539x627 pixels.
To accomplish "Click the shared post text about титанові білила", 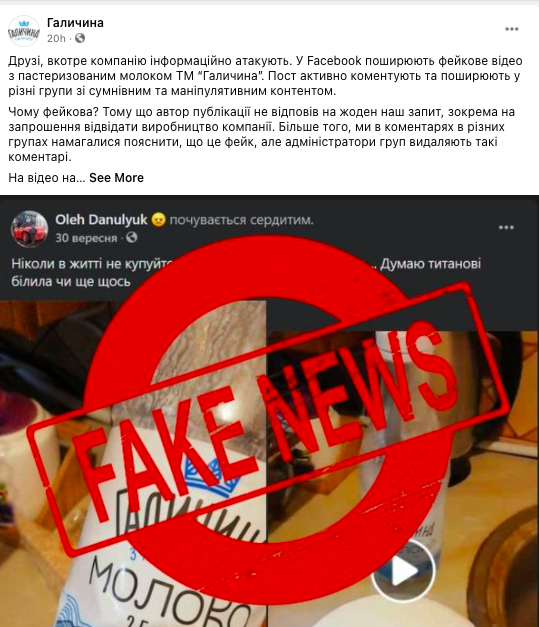I will 246,272.
